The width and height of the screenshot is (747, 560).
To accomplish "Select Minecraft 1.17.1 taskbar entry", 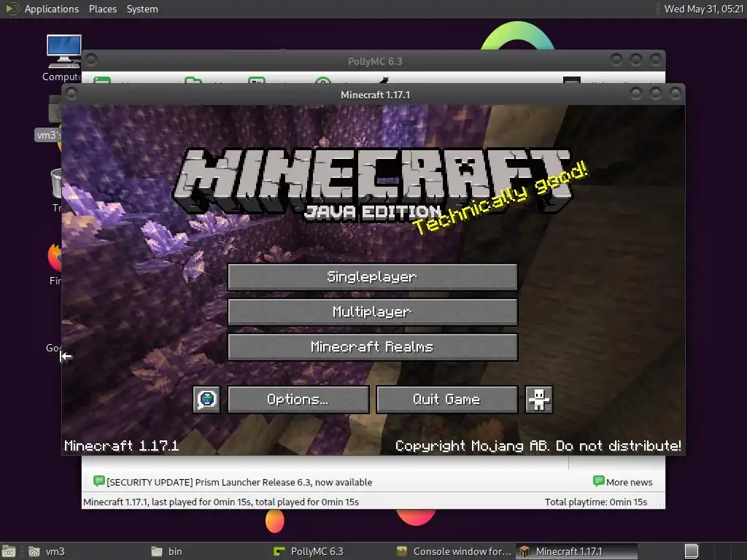I will (576, 551).
